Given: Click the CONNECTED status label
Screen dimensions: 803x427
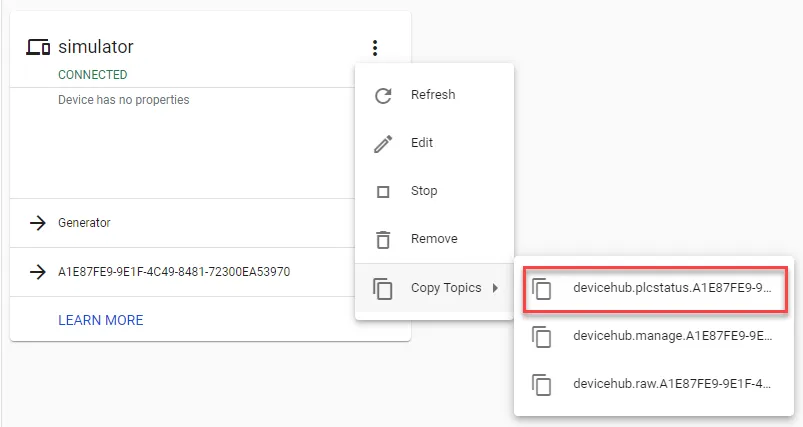Looking at the screenshot, I should [x=93, y=75].
